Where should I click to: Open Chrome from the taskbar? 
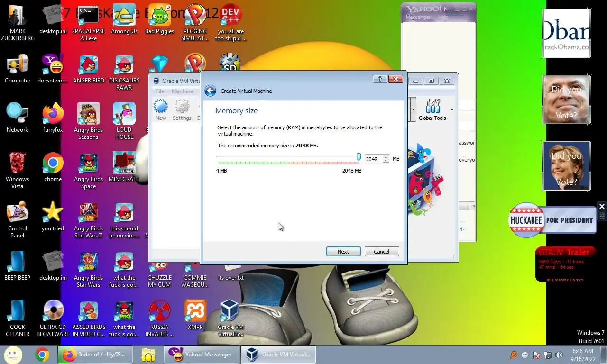point(42,355)
